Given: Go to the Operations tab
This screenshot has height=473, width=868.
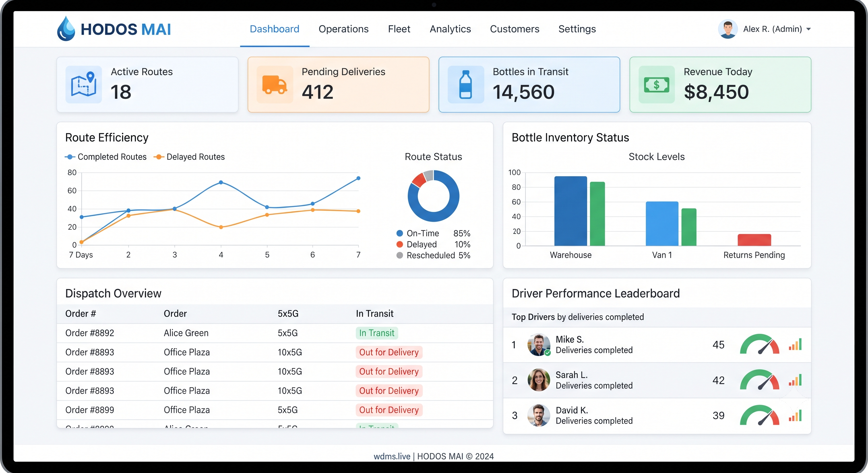Looking at the screenshot, I should (x=343, y=29).
